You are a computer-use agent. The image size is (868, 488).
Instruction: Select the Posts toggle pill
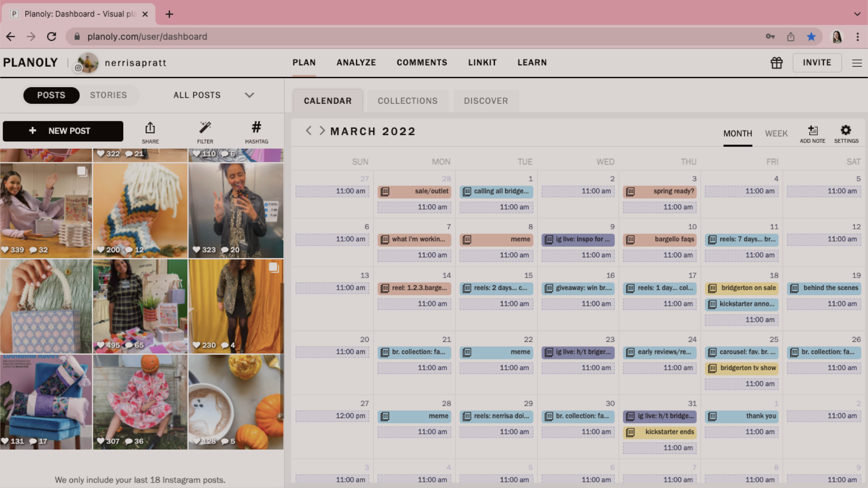[51, 95]
